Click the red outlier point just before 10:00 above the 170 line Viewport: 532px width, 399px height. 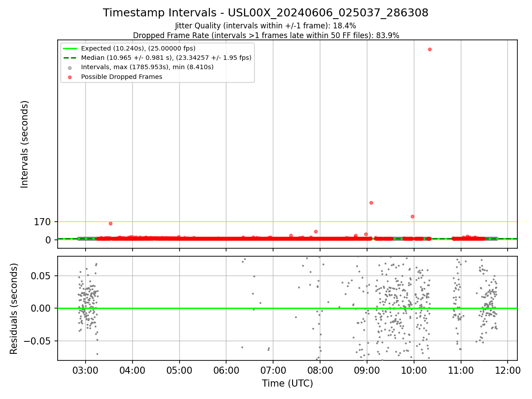click(412, 216)
